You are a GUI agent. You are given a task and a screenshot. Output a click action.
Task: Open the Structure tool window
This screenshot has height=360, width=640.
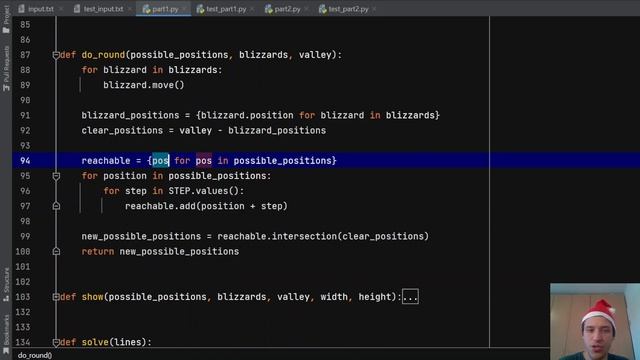point(6,285)
